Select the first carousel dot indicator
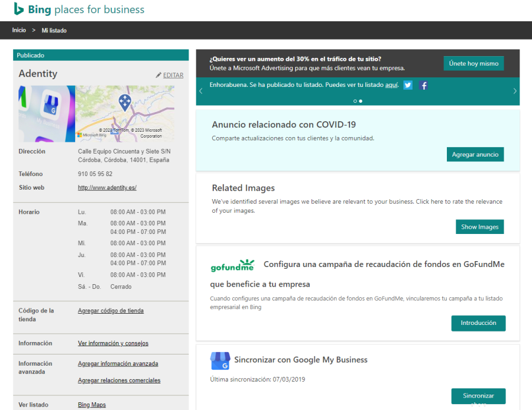532x410 pixels. point(355,101)
